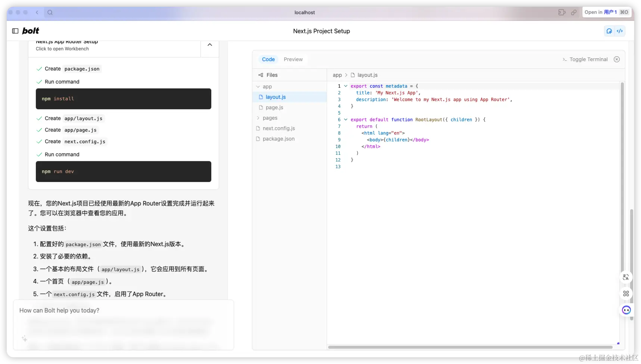Click the copy link icon in browser bar
This screenshot has height=364, width=641.
tap(574, 12)
